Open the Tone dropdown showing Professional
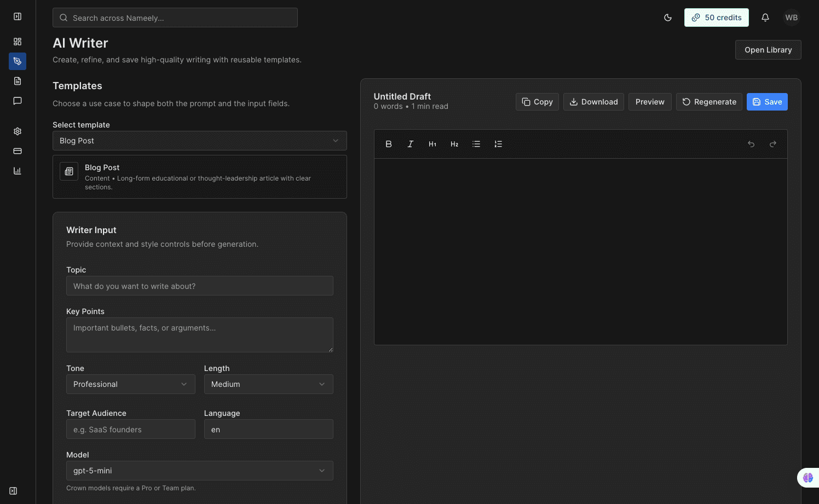 [x=130, y=384]
